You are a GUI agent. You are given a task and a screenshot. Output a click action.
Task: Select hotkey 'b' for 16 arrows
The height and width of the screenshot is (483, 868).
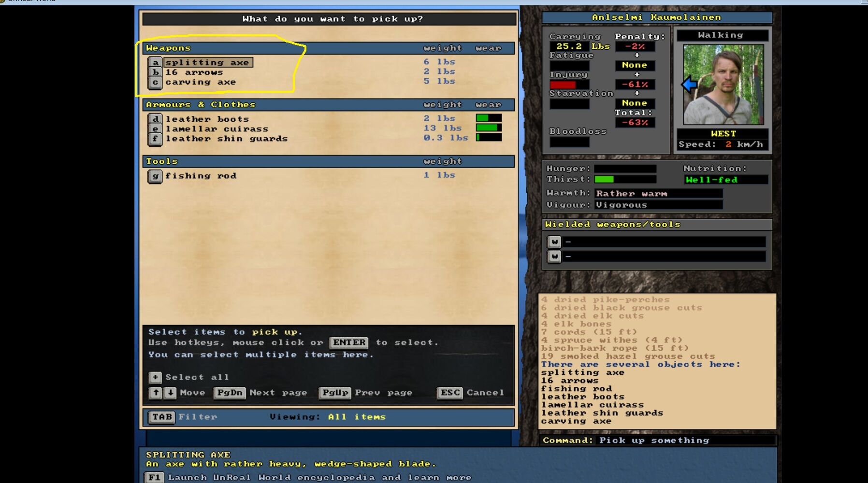click(155, 72)
